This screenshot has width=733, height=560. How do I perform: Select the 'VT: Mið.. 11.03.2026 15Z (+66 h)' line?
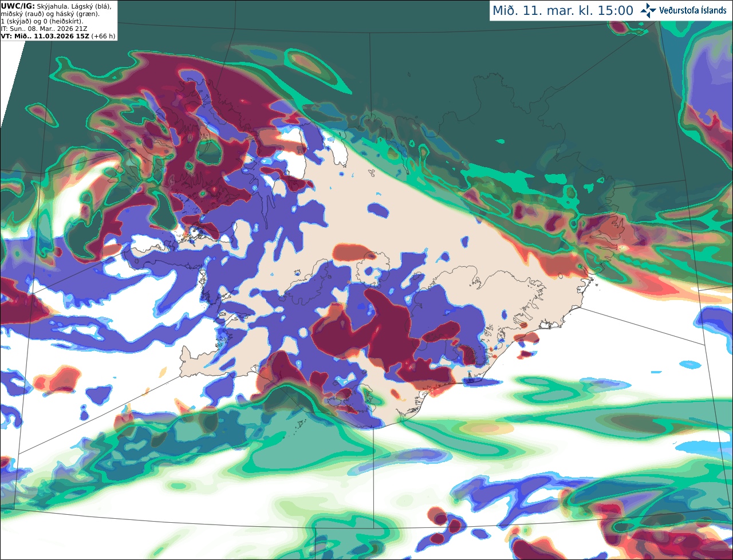[58, 36]
